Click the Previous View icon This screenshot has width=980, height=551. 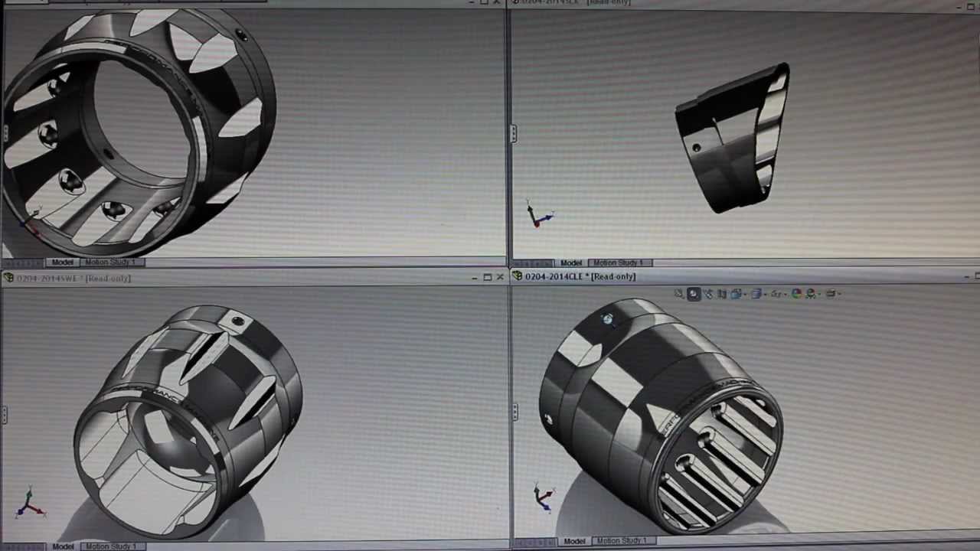click(x=708, y=294)
